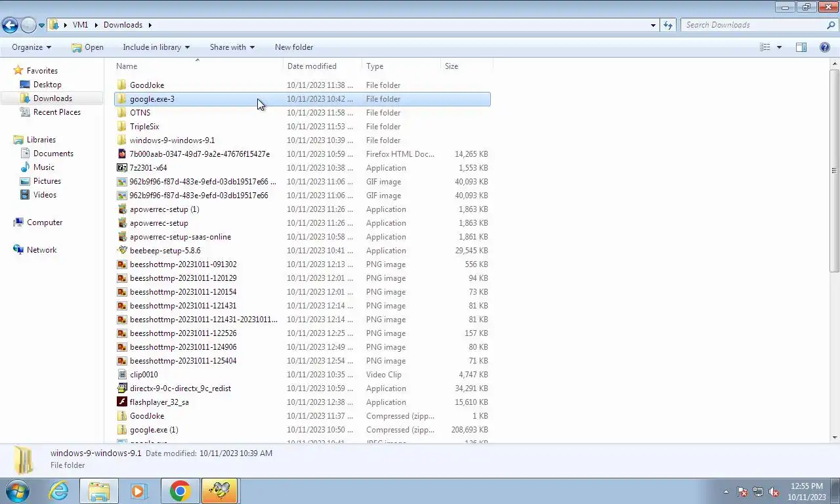Select Network in the navigation pane

pos(41,250)
